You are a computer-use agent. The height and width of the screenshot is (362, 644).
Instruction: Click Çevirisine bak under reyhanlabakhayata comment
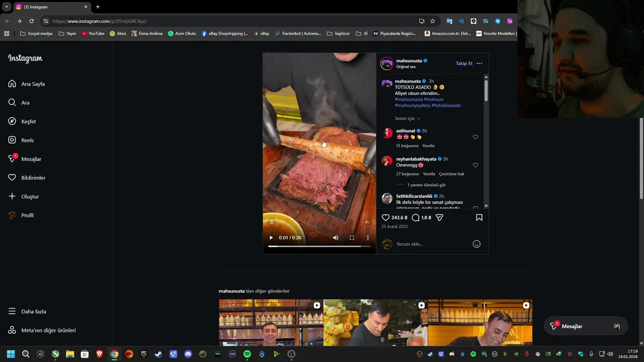pos(451,174)
